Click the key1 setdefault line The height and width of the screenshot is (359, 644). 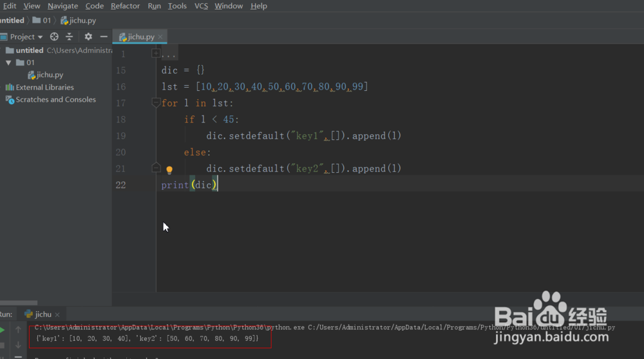303,136
